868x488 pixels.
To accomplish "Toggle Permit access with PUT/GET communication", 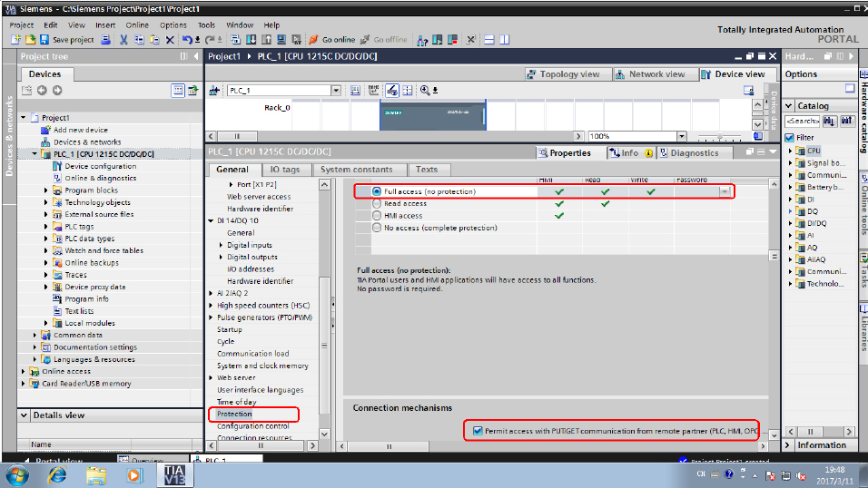I will pos(478,431).
